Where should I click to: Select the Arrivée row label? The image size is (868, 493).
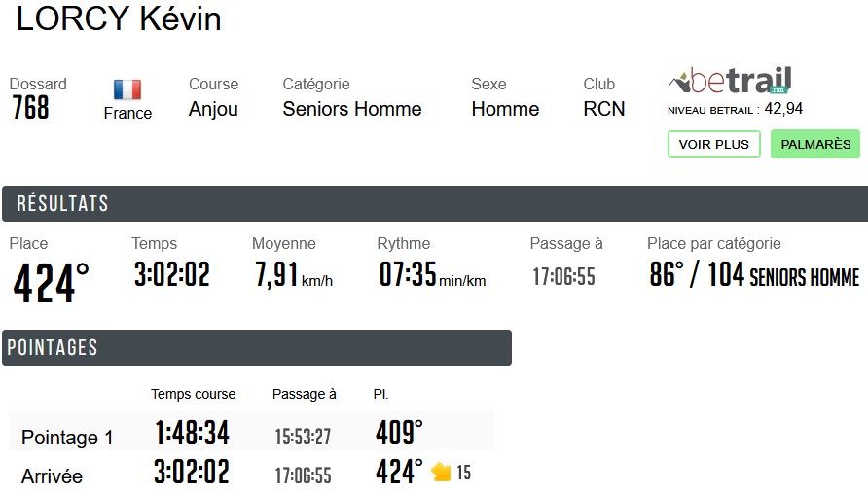coord(52,476)
